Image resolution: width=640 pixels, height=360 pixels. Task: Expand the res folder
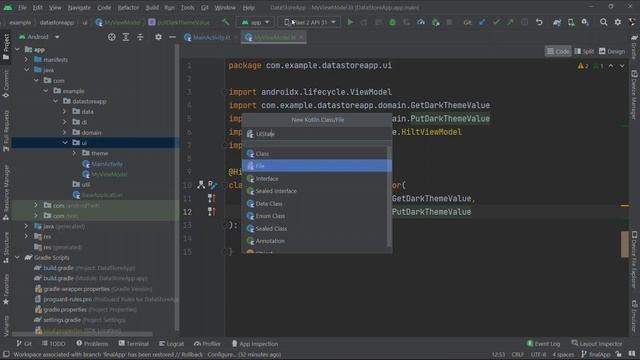coord(27,236)
